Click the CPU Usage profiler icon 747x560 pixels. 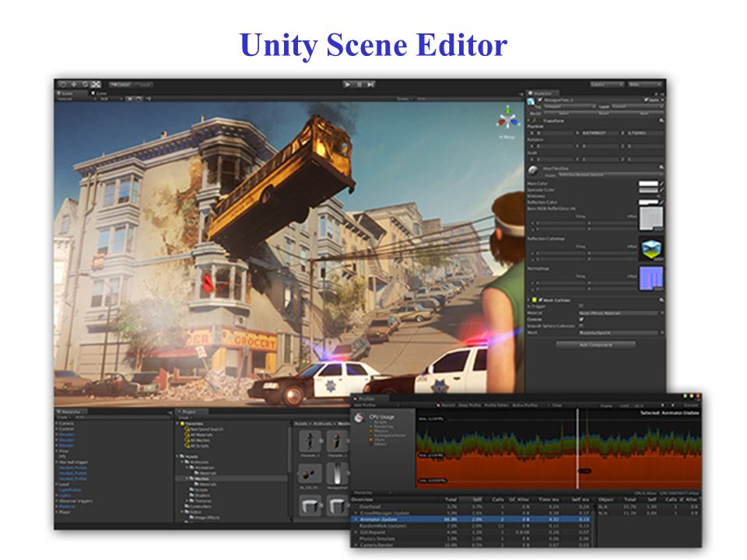point(359,418)
